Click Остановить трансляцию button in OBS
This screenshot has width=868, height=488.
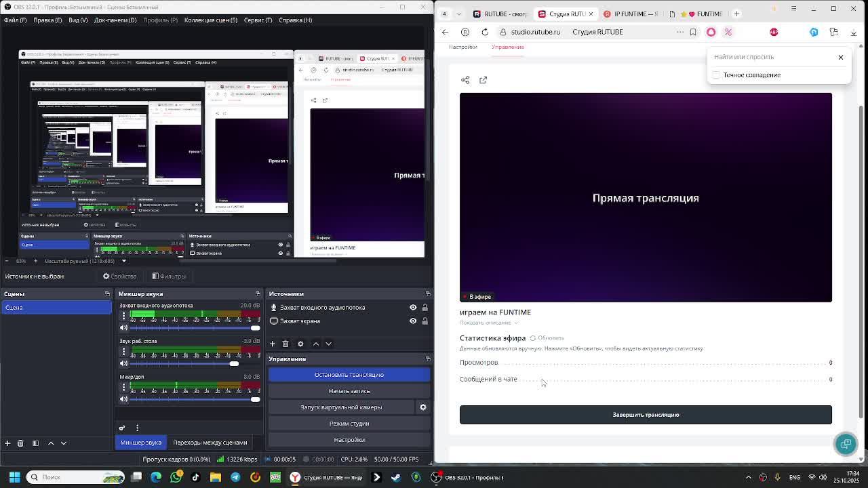click(x=349, y=375)
